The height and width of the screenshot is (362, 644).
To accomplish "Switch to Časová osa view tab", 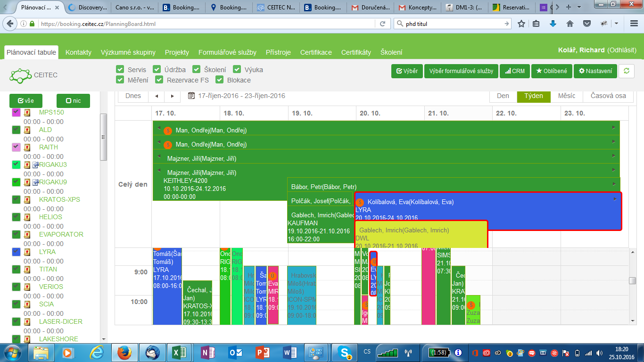I will click(608, 96).
